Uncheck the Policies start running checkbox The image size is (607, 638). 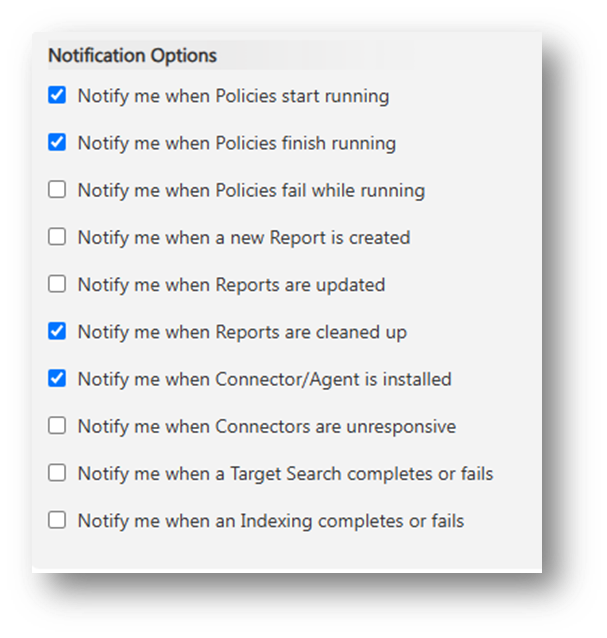click(x=57, y=95)
